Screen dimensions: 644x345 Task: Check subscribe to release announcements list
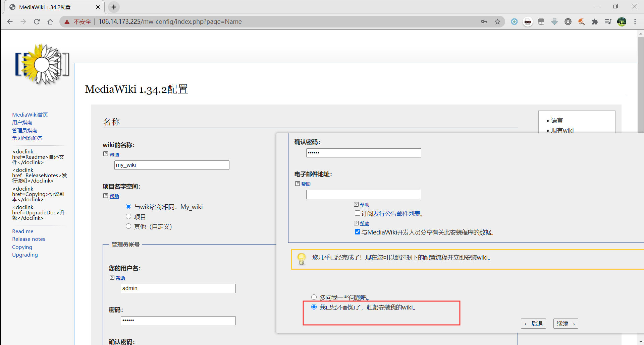click(358, 213)
